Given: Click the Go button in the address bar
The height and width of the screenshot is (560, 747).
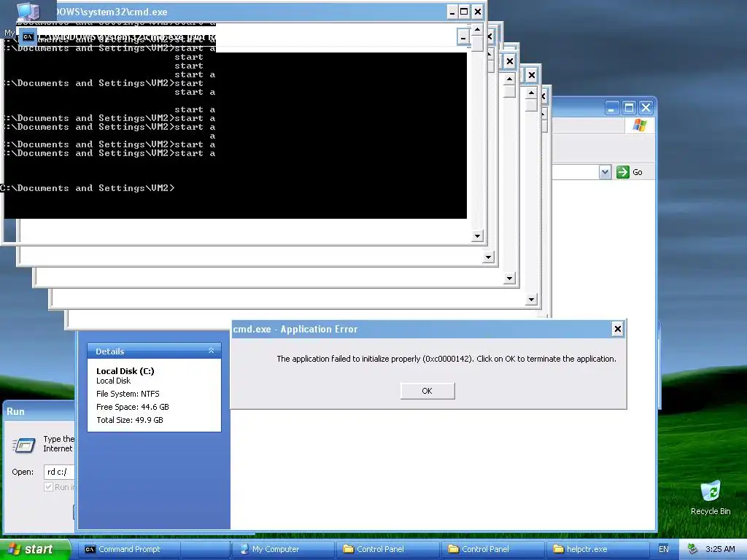Looking at the screenshot, I should pos(630,172).
